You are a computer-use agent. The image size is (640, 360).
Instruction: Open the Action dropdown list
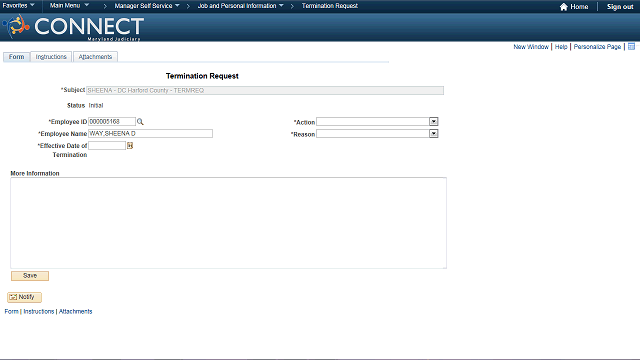coord(433,122)
